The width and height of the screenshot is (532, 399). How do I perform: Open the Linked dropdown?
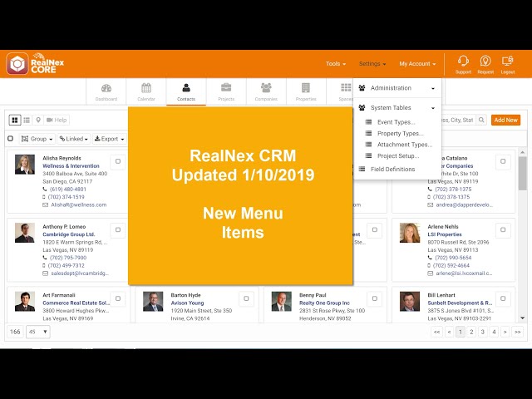[74, 139]
